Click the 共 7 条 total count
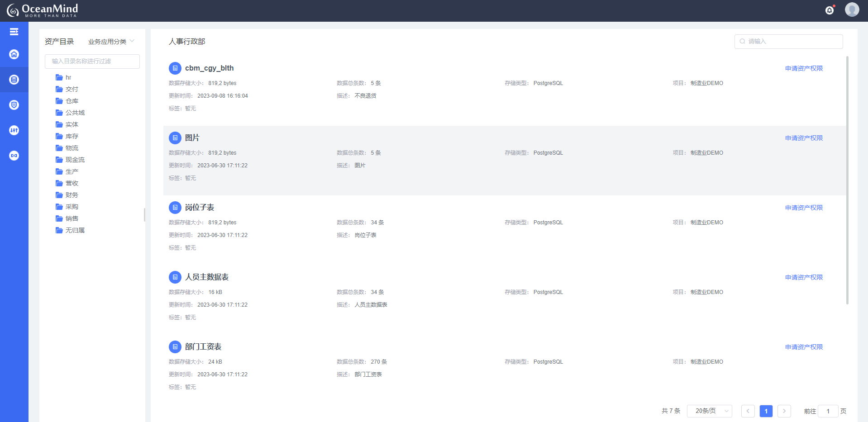The height and width of the screenshot is (422, 868). (x=671, y=411)
